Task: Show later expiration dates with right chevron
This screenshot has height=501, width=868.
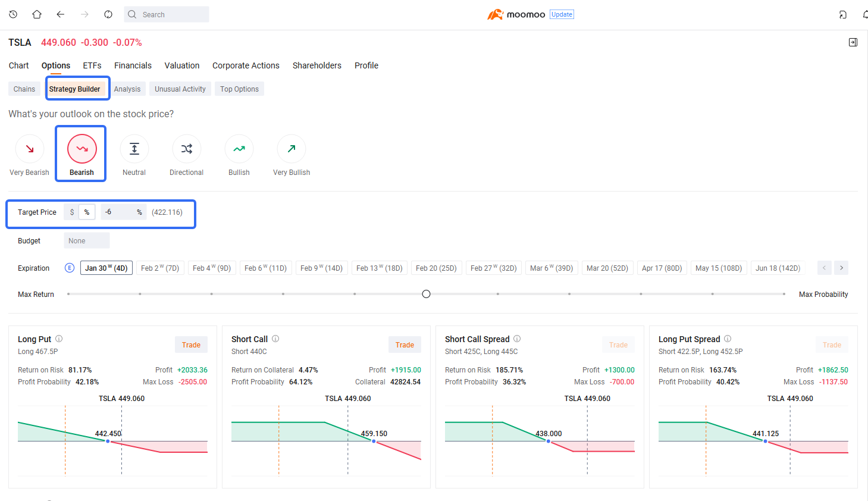Action: point(841,268)
